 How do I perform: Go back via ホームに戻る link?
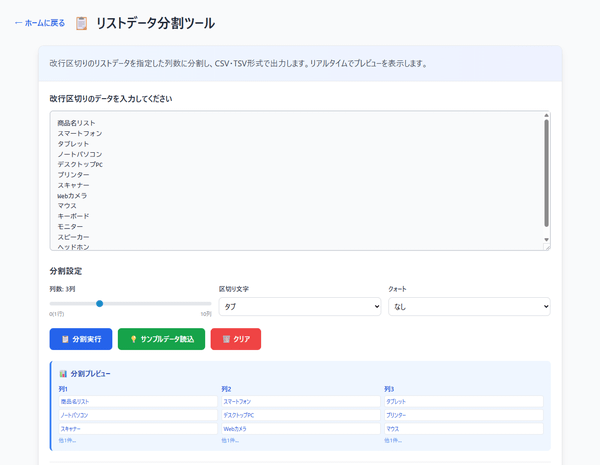40,23
